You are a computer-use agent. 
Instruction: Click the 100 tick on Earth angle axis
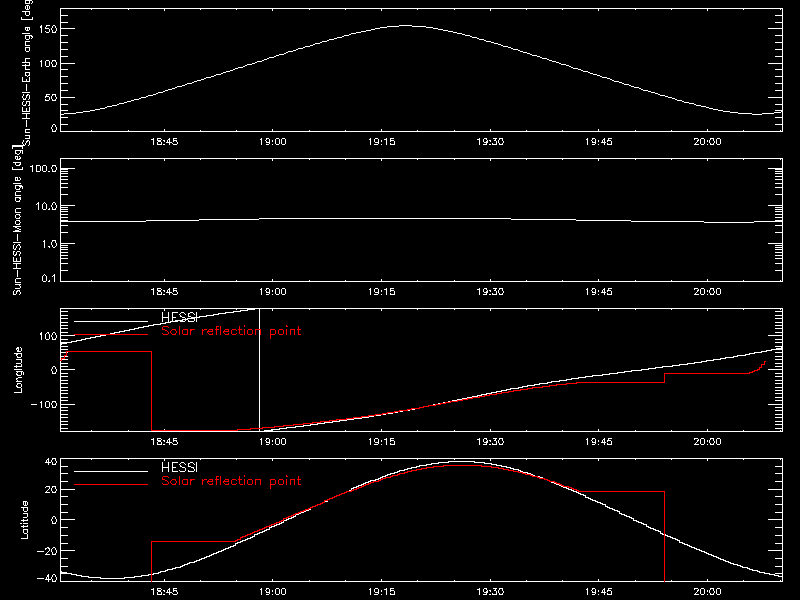[50, 64]
